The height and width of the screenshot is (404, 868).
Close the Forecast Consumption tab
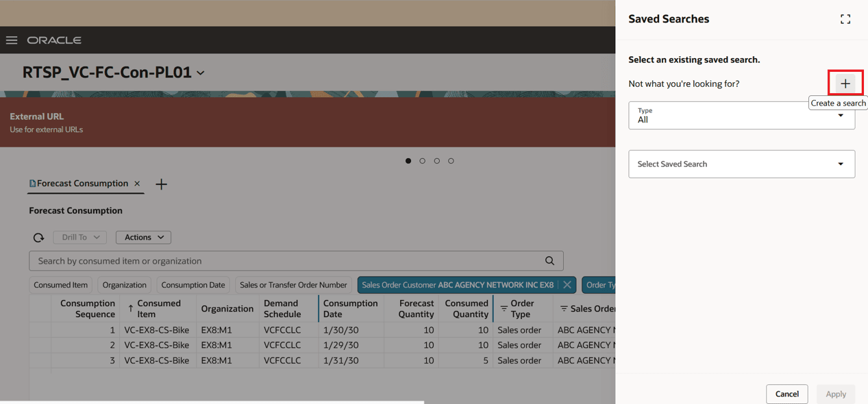pos(137,184)
